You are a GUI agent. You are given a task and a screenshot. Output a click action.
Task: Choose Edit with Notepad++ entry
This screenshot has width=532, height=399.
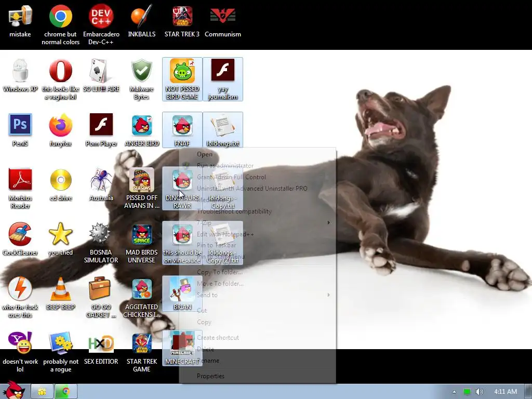pos(258,234)
